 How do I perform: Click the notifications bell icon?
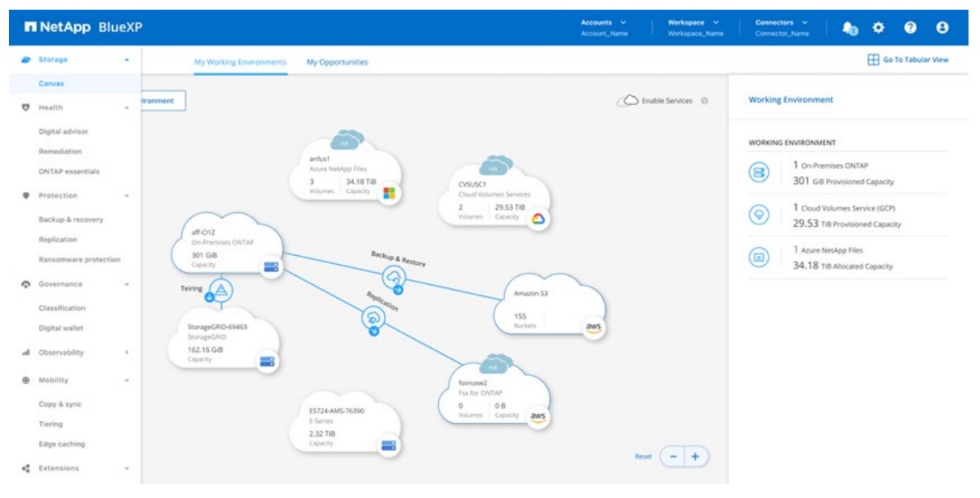click(849, 27)
